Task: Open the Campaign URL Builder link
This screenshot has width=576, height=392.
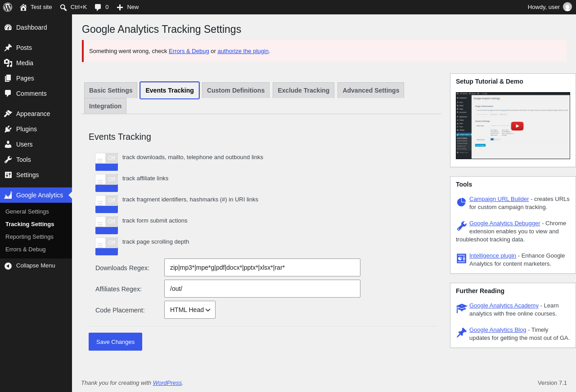Action: (499, 199)
